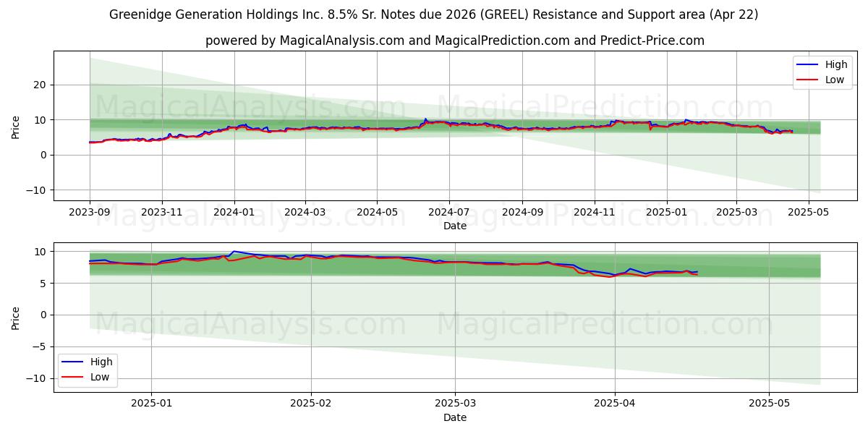Screen dimensions: 868x434
Task: Click the bottom chart 'Price' axis label
Action: 16,317
